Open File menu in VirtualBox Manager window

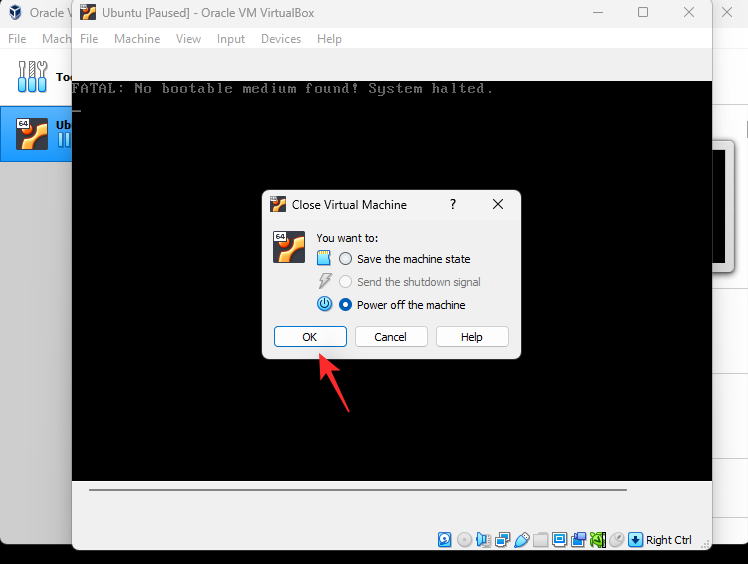point(17,39)
